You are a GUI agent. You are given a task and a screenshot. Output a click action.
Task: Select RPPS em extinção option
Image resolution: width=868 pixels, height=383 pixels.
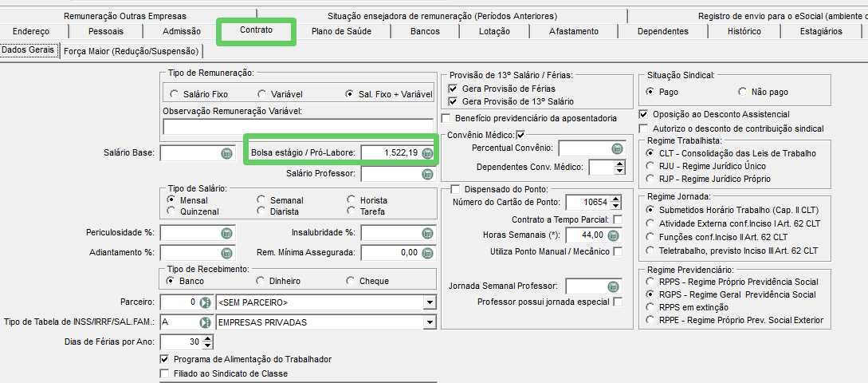pyautogui.click(x=650, y=307)
